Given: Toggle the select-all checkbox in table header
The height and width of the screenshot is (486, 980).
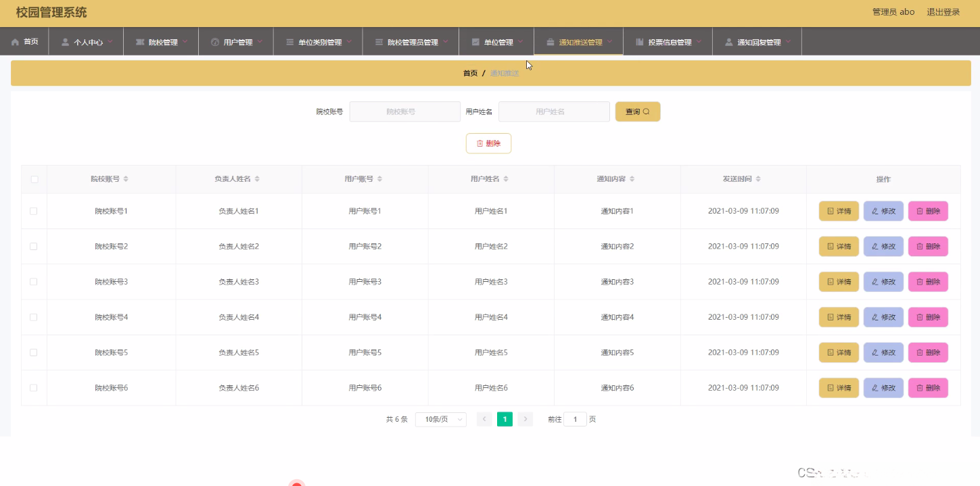Looking at the screenshot, I should [x=34, y=179].
